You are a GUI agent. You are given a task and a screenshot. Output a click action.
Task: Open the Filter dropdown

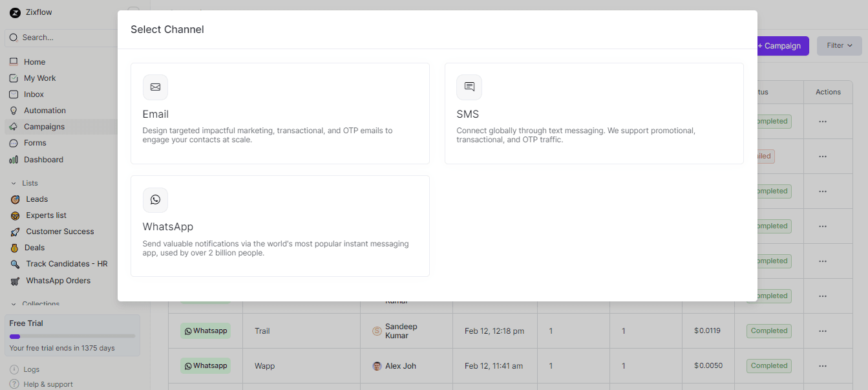tap(839, 46)
